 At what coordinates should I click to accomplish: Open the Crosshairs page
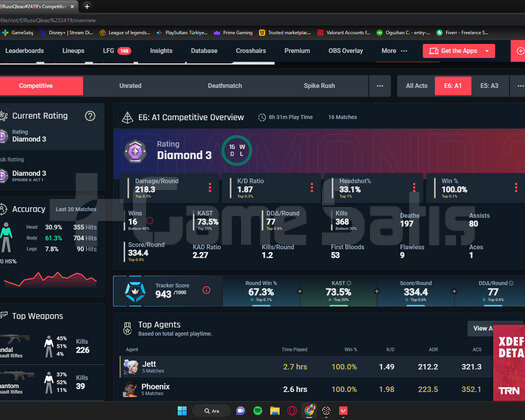(x=251, y=51)
